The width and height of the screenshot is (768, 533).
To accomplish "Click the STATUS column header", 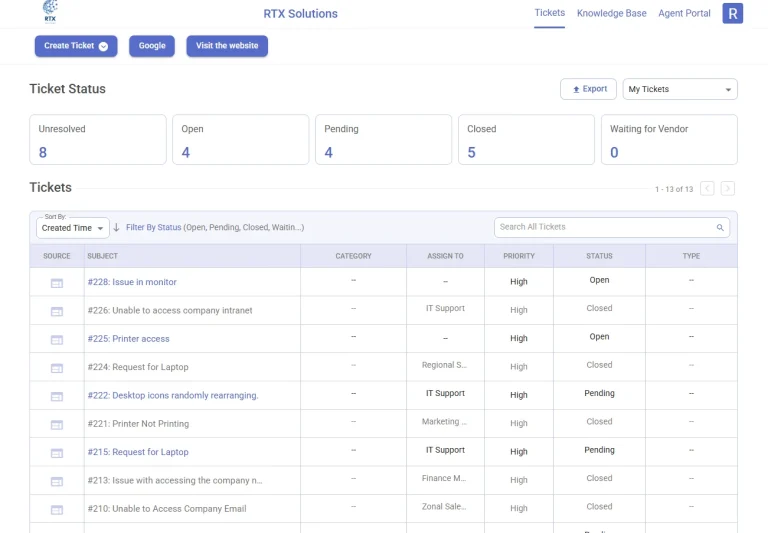I will click(x=599, y=256).
